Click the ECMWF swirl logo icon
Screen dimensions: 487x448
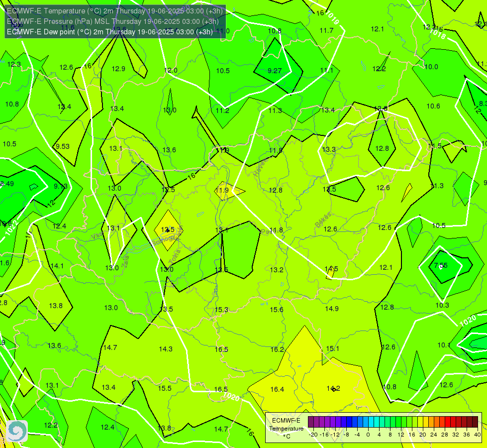tap(17, 431)
